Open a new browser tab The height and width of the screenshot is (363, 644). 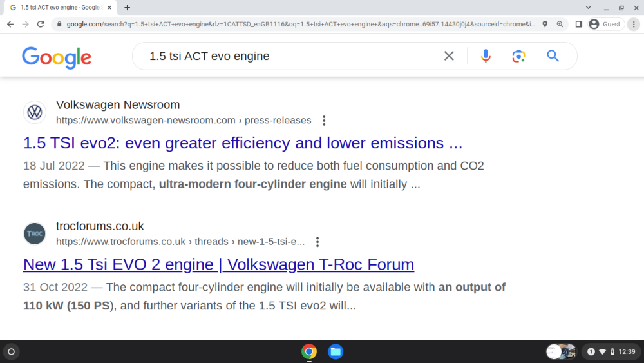click(x=128, y=7)
